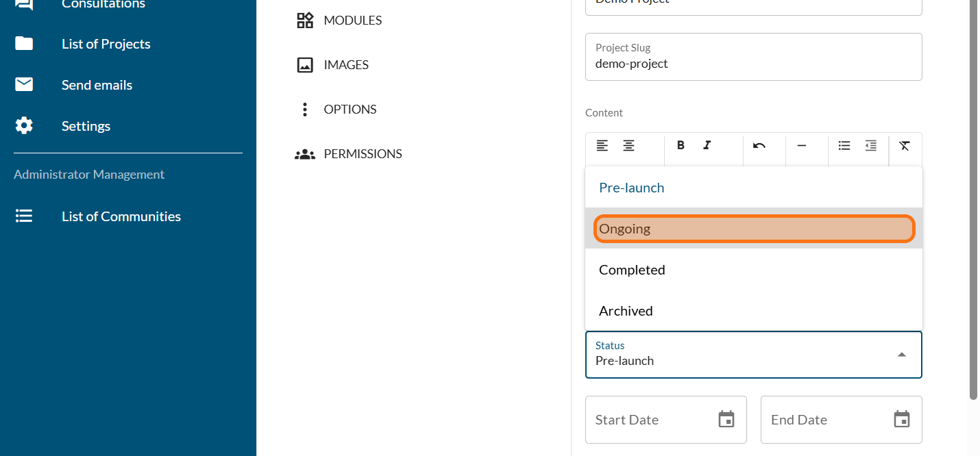
Task: Open the End Date calendar picker
Action: (902, 419)
